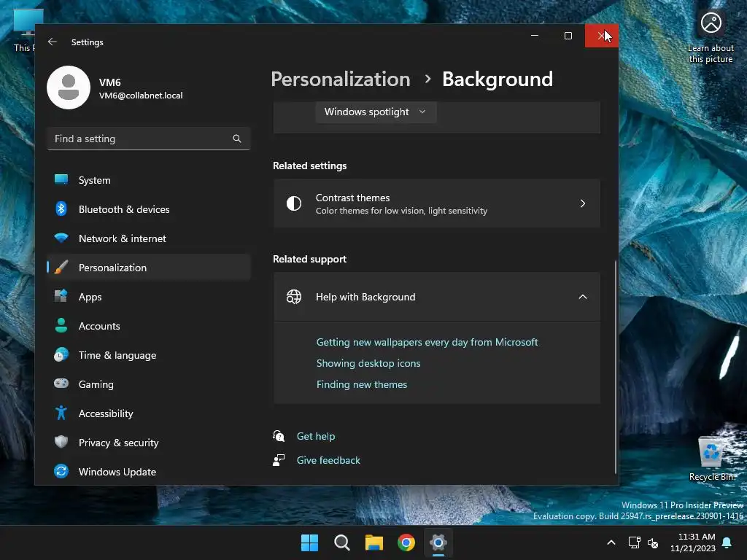Collapse Help with Background chevron

pos(583,297)
